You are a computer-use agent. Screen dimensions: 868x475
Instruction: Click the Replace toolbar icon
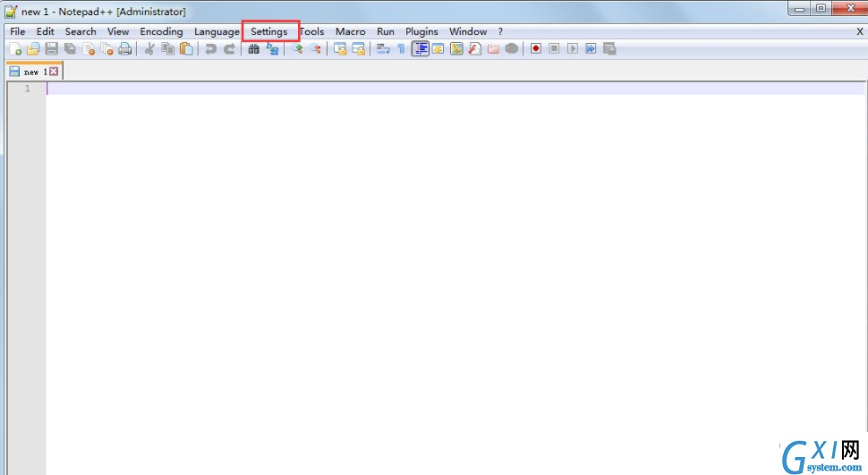(x=272, y=48)
